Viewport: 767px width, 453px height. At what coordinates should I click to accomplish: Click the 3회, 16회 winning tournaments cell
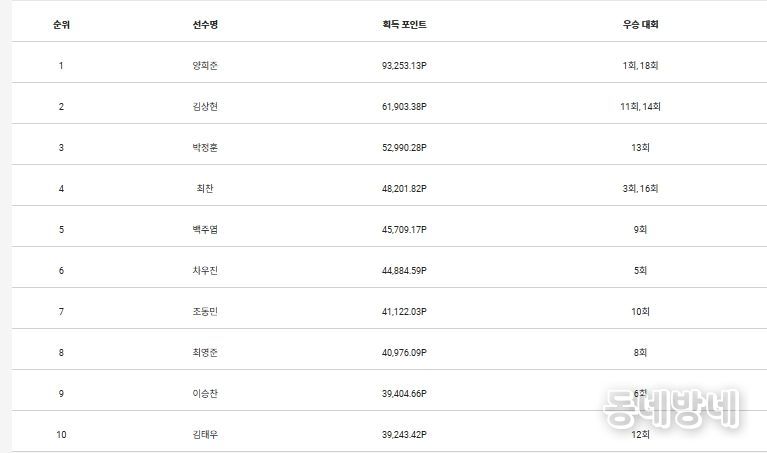[640, 189]
